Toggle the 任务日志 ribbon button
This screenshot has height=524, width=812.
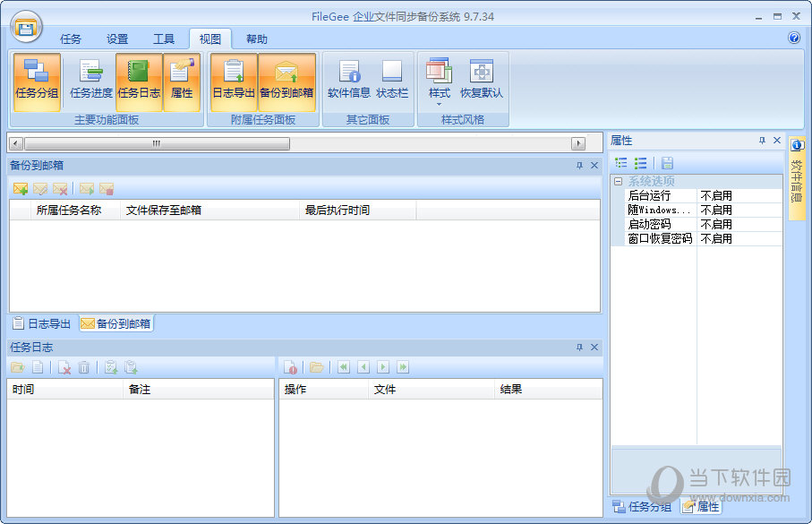[139, 82]
